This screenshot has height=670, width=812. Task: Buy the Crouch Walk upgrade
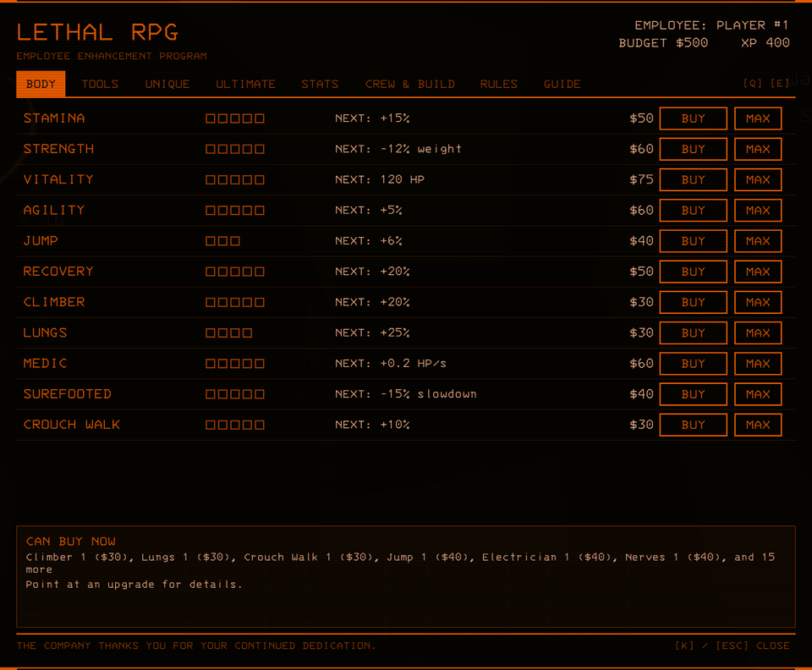point(693,425)
